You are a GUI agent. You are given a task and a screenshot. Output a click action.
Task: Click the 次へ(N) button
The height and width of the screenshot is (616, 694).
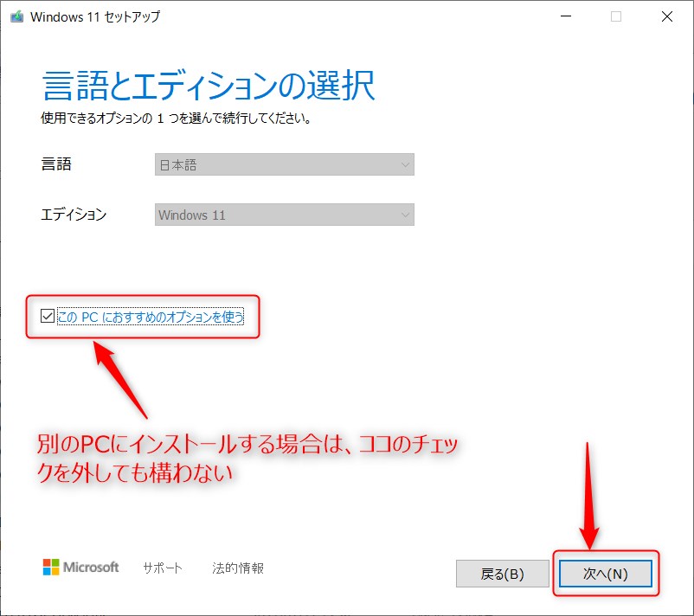(605, 574)
